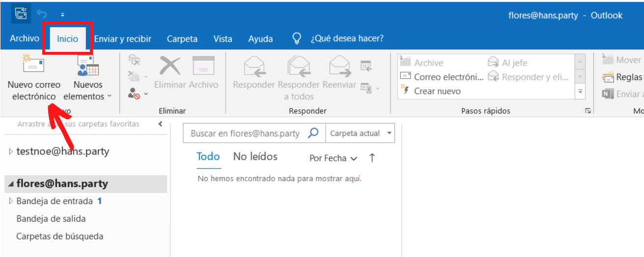The image size is (644, 257).
Task: Click the junk email blocked-person icon
Action: point(134,93)
